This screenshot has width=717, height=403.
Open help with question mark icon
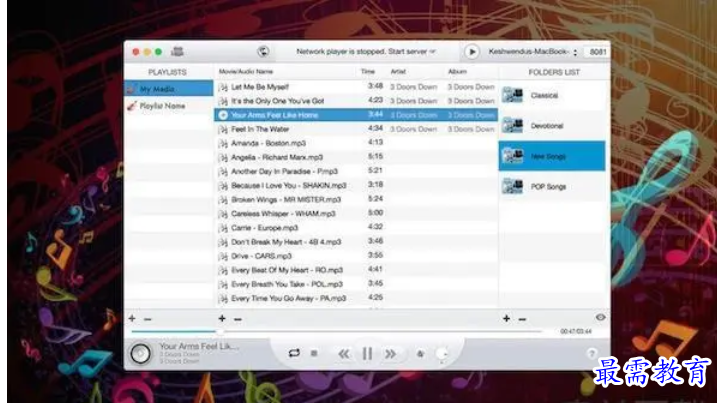592,353
